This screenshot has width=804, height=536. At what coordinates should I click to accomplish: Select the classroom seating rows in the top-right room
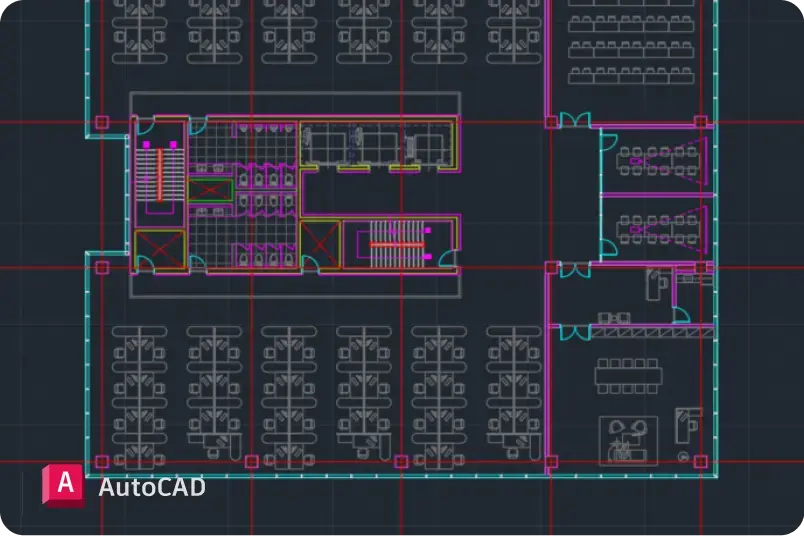pyautogui.click(x=630, y=43)
